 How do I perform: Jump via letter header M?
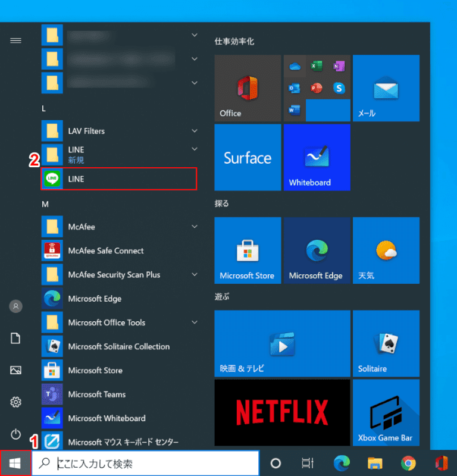45,204
